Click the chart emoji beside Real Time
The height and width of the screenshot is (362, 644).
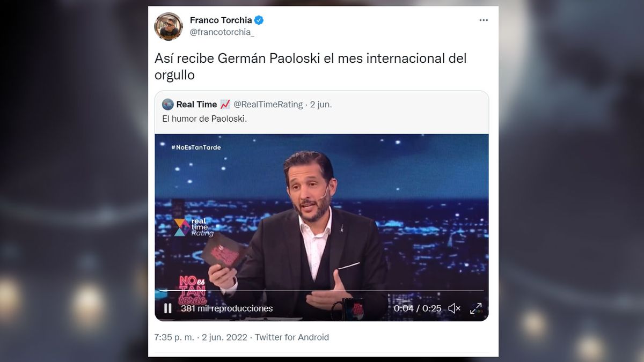pyautogui.click(x=225, y=105)
